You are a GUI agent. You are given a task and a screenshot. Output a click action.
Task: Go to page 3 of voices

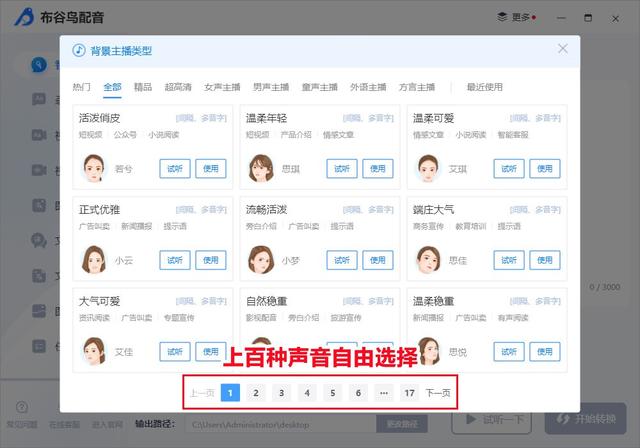point(281,393)
